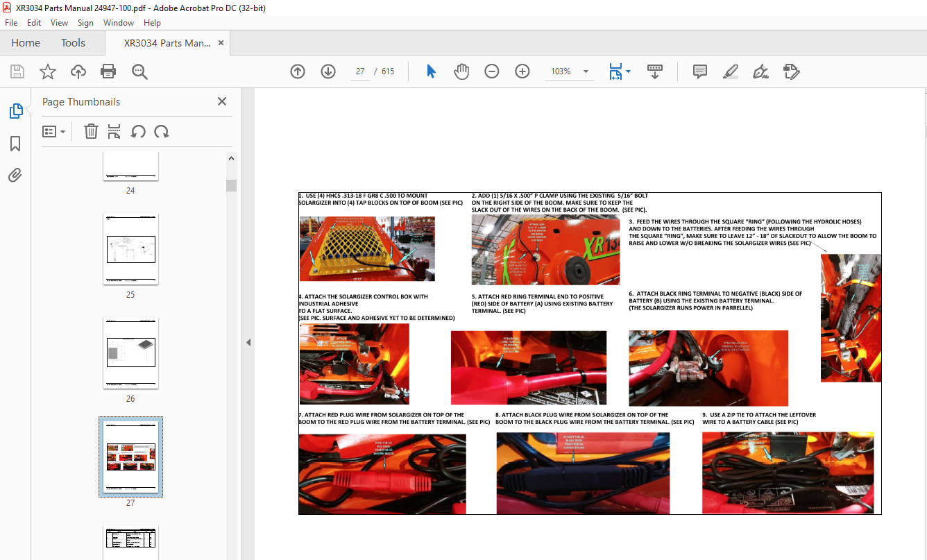Activate the selection arrow tool
927x560 pixels.
431,71
